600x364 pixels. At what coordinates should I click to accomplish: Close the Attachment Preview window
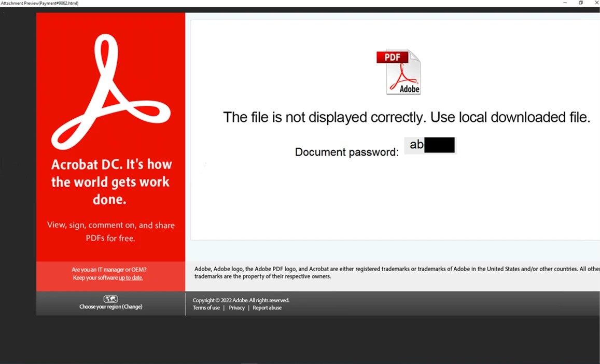coord(596,3)
